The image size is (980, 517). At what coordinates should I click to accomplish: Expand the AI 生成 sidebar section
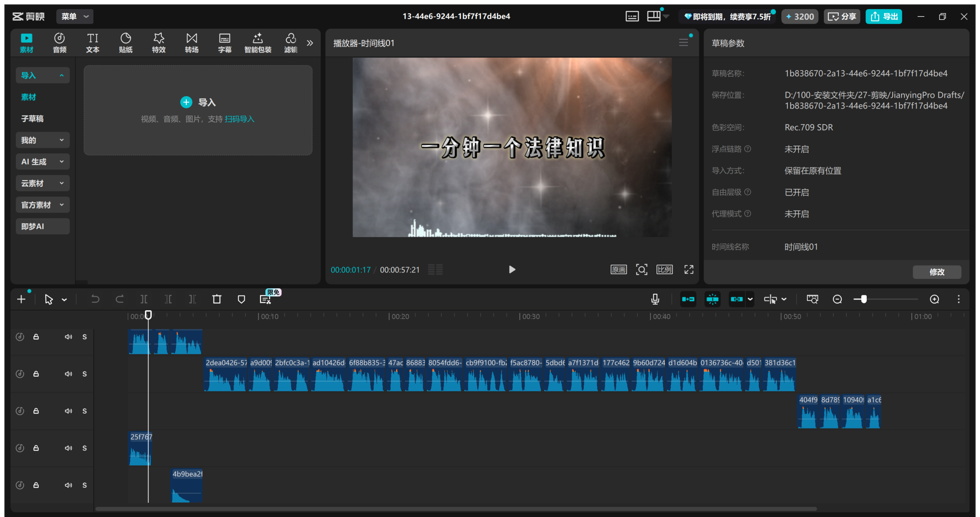coord(42,162)
